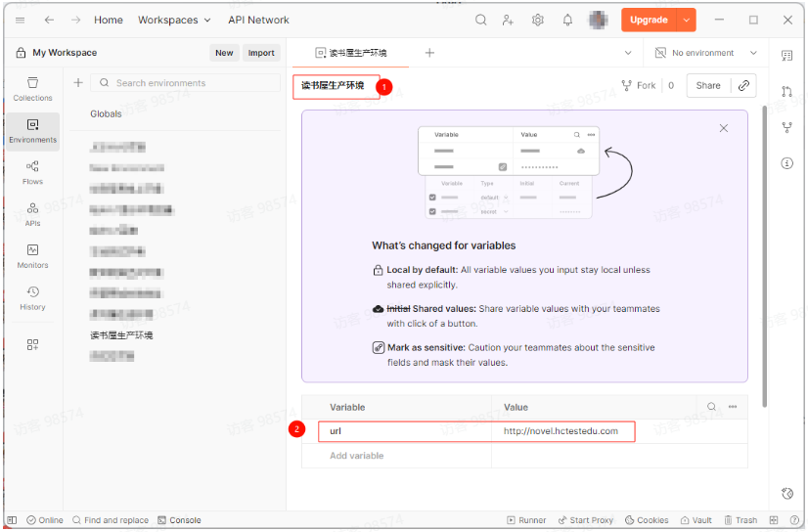Screen dimensions: 808x532
Task: Fork the environment
Action: point(639,85)
